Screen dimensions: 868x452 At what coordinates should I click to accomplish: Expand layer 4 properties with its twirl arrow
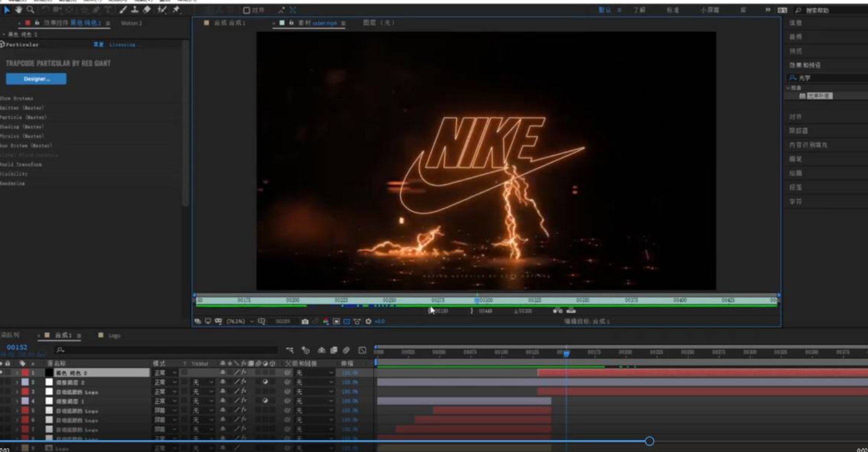(17, 401)
